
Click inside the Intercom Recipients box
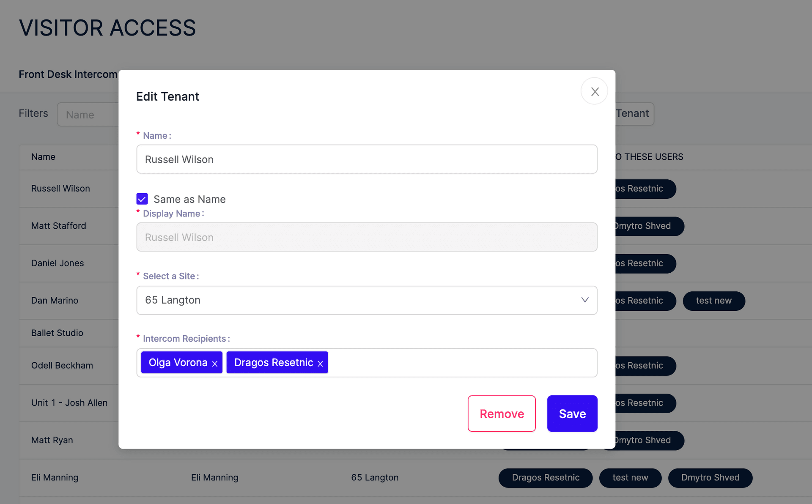(461, 363)
